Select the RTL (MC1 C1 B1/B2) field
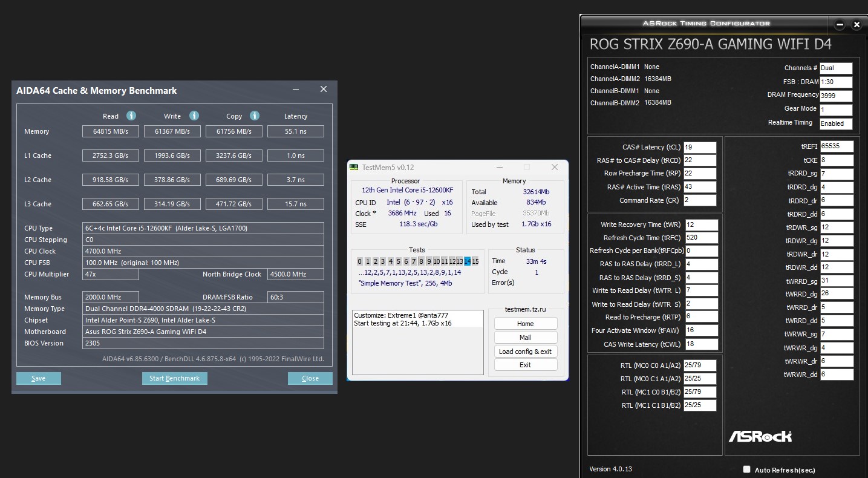 [700, 405]
